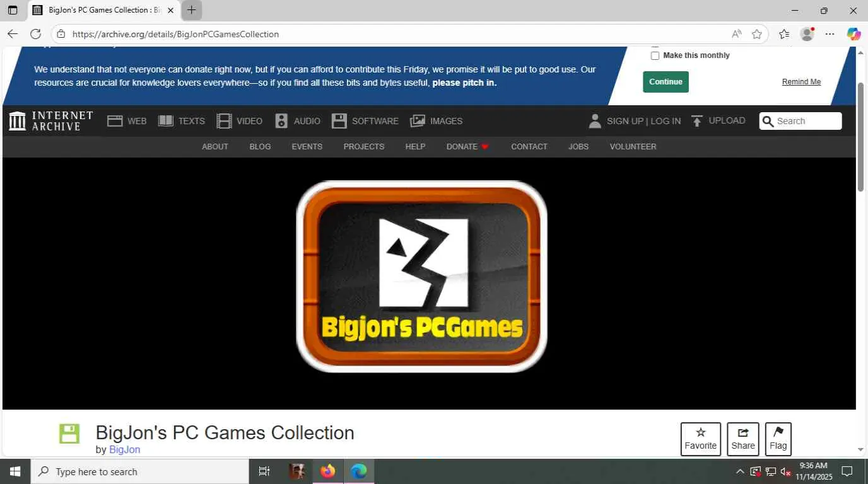
Task: Open the ABOUT menu item
Action: 215,146
